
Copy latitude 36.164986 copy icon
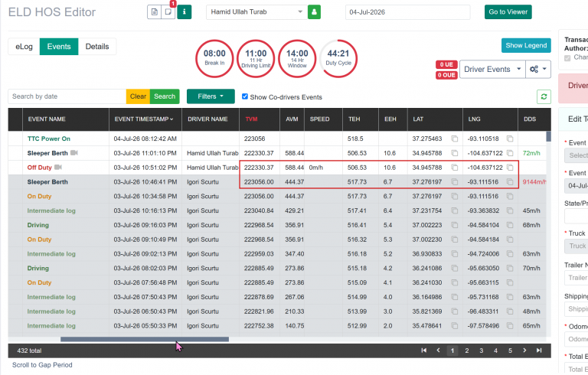click(455, 297)
